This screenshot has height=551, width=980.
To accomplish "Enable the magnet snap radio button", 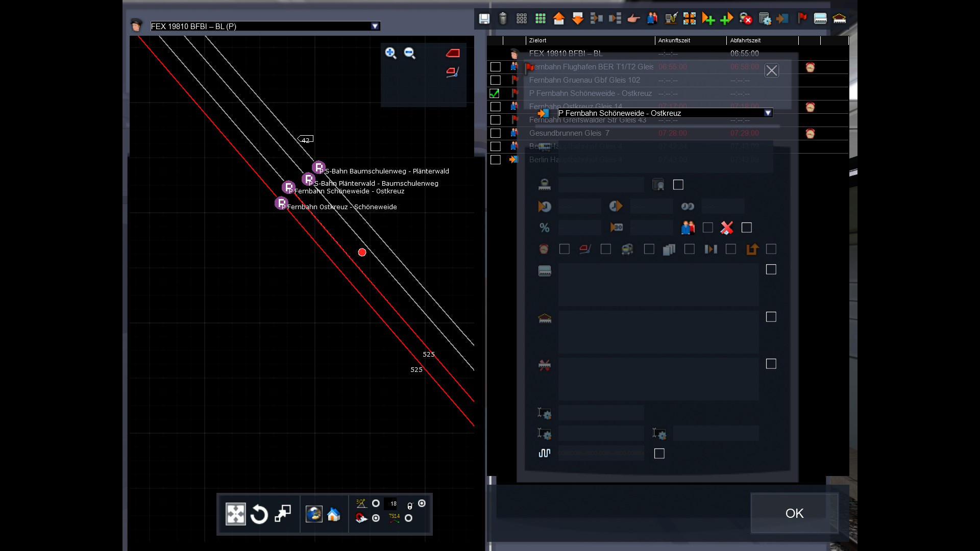I will [376, 518].
